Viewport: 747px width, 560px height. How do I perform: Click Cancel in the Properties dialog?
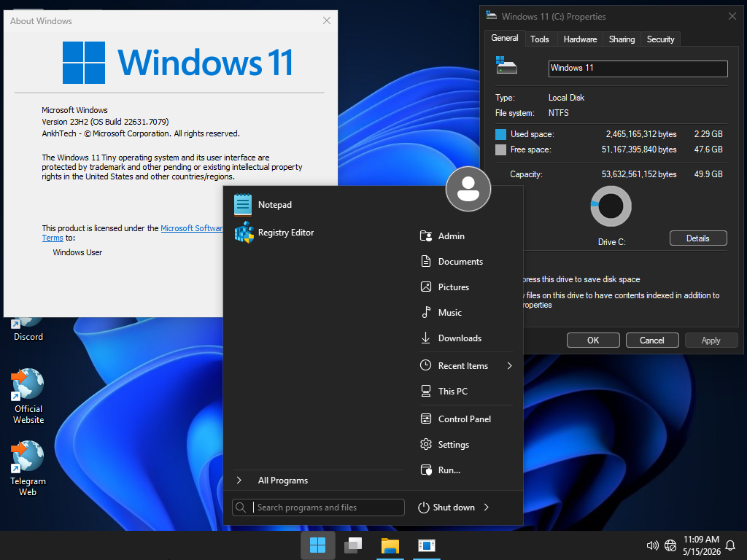tap(651, 341)
